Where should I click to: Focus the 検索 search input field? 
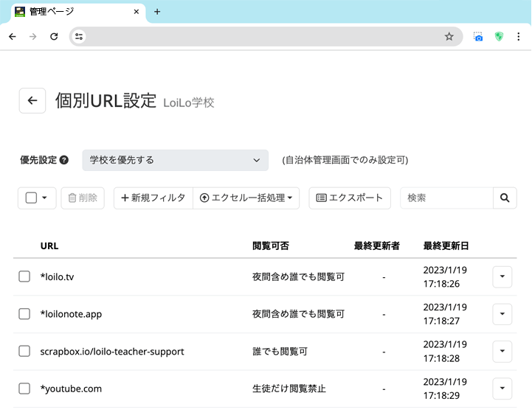click(x=446, y=198)
